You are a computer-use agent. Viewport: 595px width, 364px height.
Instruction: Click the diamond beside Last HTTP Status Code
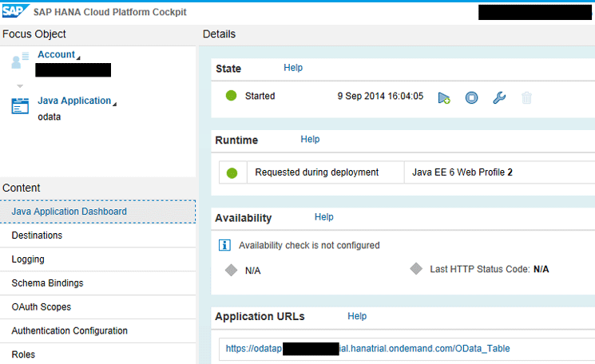[x=416, y=269]
